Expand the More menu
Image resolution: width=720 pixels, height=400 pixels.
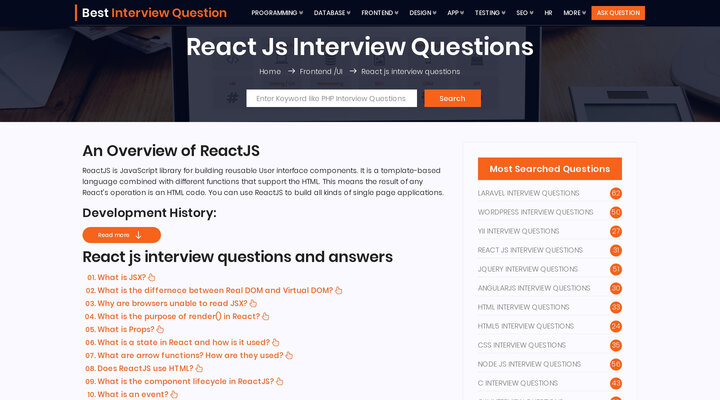(574, 13)
